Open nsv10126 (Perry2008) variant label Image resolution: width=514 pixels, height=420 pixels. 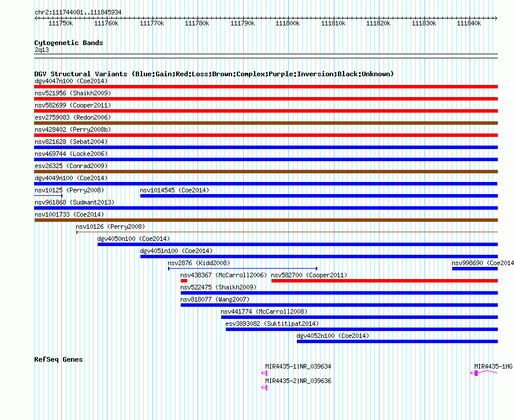tap(110, 226)
